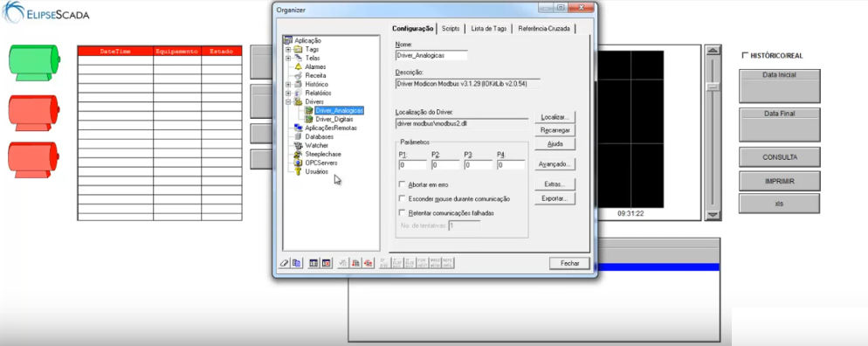Enable Abortar em erro checkbox
This screenshot has height=346, width=868.
[403, 184]
